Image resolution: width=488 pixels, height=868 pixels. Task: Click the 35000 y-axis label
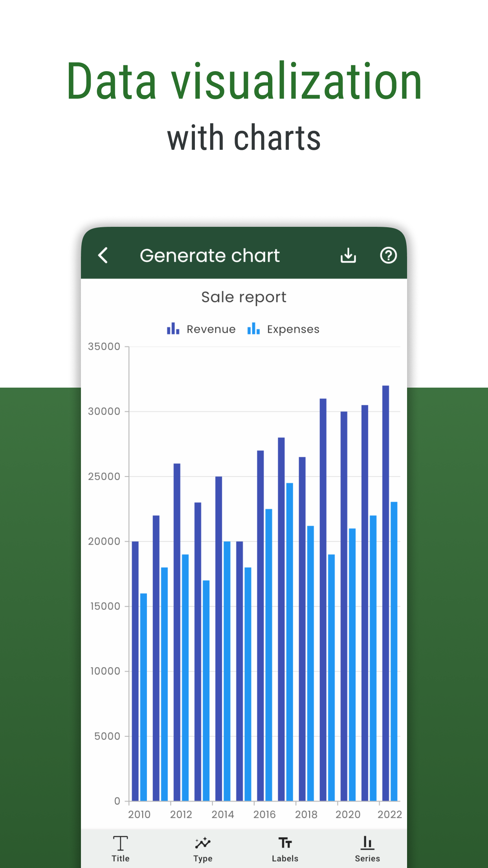(104, 347)
